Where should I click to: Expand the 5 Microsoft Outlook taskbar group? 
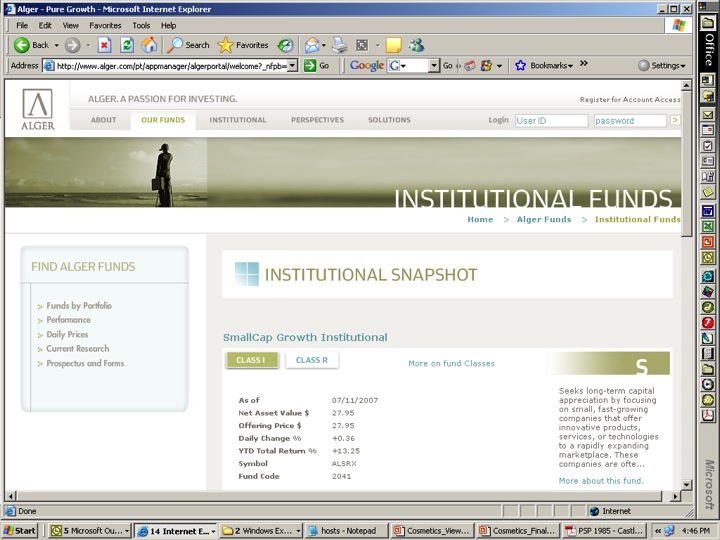tap(127, 531)
